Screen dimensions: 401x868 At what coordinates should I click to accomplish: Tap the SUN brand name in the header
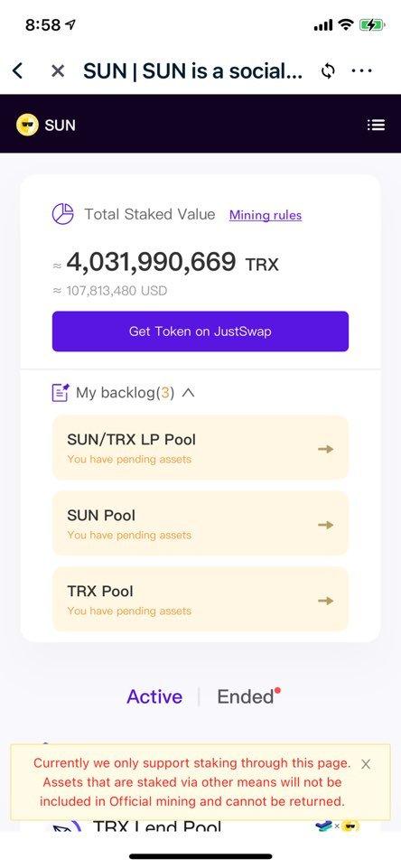pyautogui.click(x=60, y=126)
